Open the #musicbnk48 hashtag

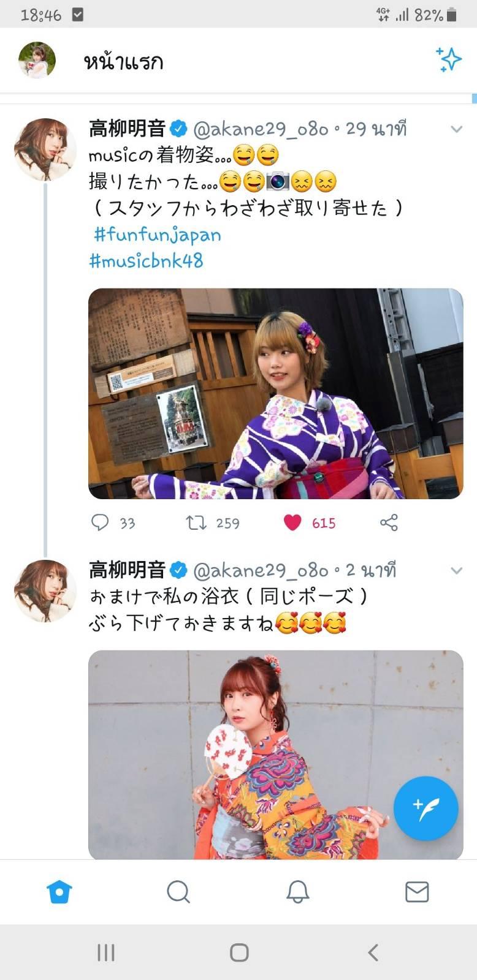[146, 261]
